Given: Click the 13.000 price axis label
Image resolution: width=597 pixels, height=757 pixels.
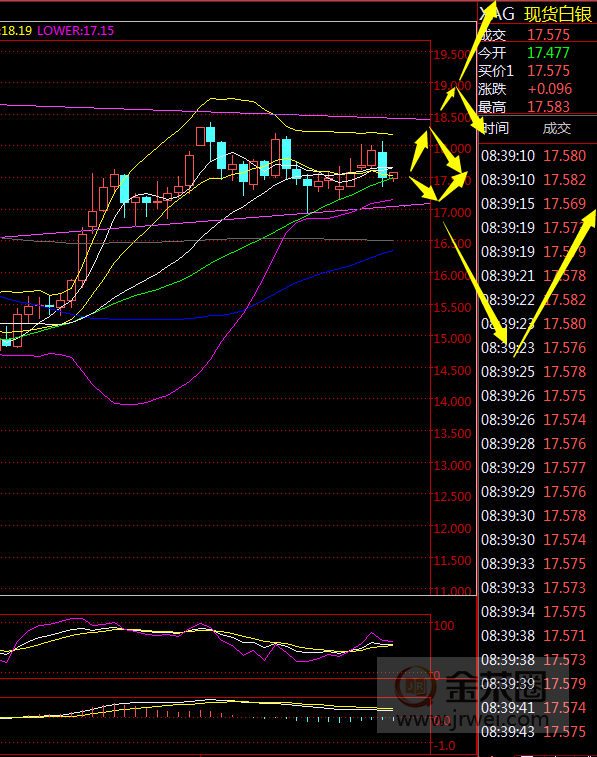Looking at the screenshot, I should (452, 465).
